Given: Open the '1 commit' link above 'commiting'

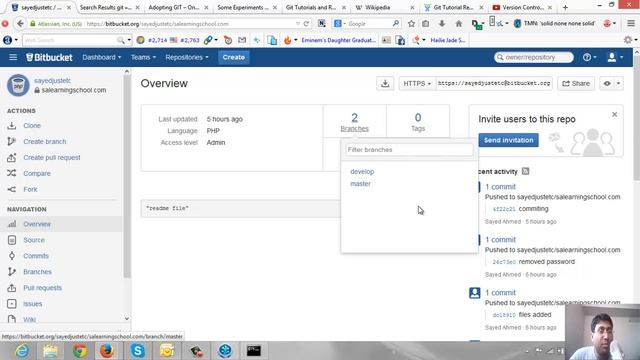Looking at the screenshot, I should tap(500, 187).
